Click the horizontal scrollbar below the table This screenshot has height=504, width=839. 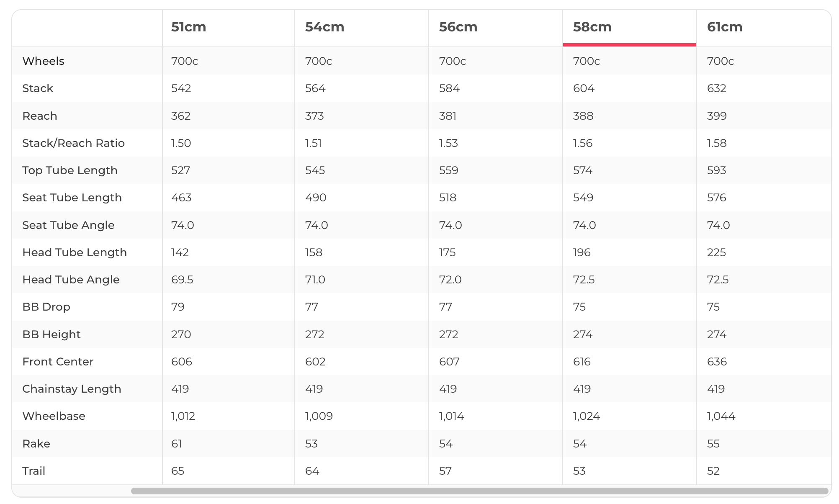(479, 491)
